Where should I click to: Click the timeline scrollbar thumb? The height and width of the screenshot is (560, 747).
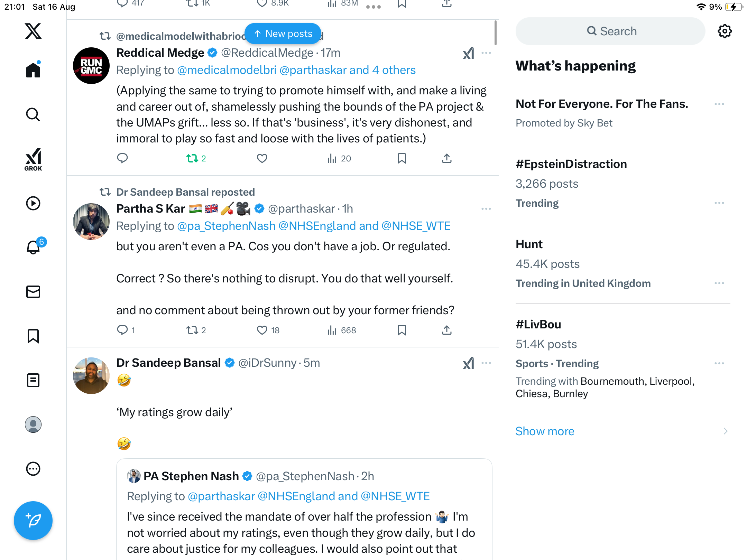[x=496, y=33]
